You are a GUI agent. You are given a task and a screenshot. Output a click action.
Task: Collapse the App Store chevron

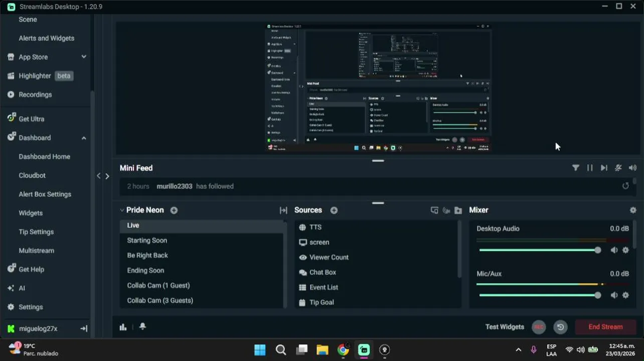tap(84, 57)
